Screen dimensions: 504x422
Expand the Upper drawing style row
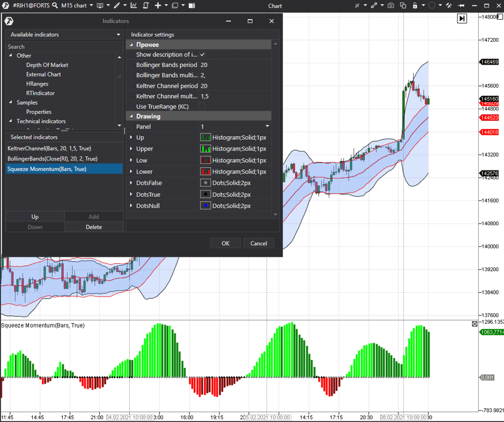(131, 149)
